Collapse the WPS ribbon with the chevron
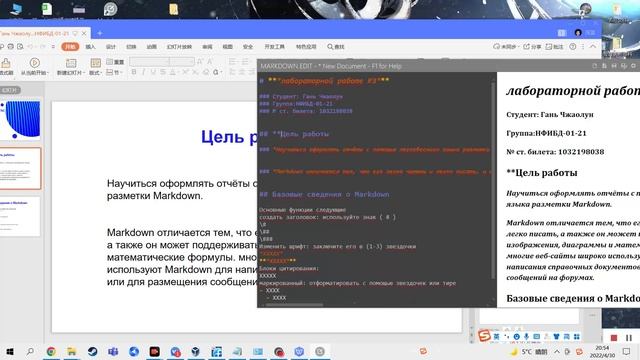 point(593,47)
